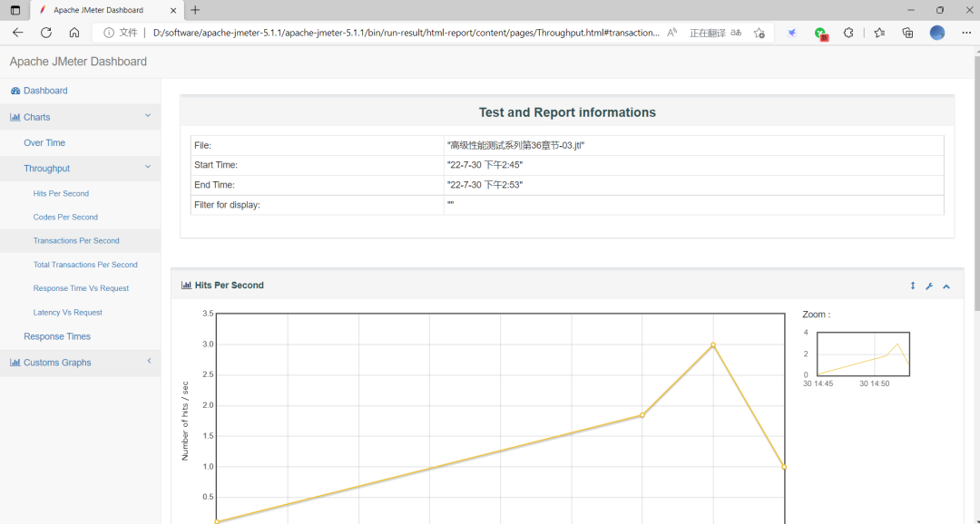Toggle Hits Per Second chart size arrows icon
The height and width of the screenshot is (524, 980).
point(913,286)
